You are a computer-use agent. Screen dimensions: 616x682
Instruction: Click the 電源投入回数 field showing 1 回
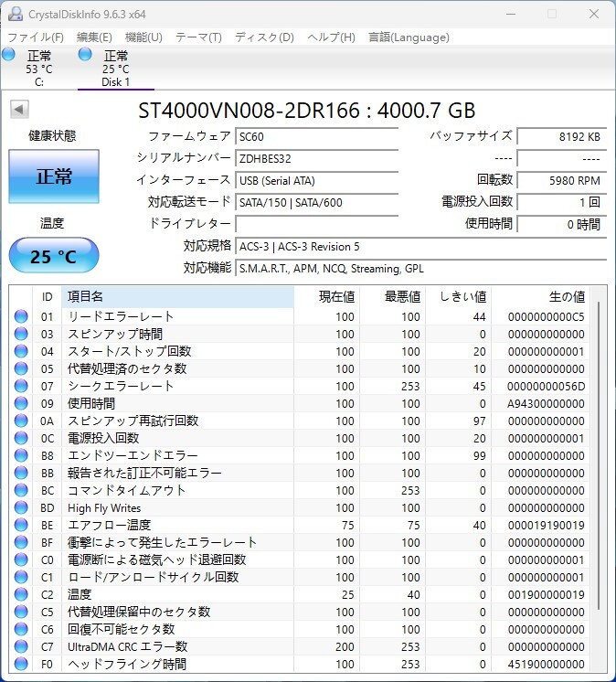(562, 203)
